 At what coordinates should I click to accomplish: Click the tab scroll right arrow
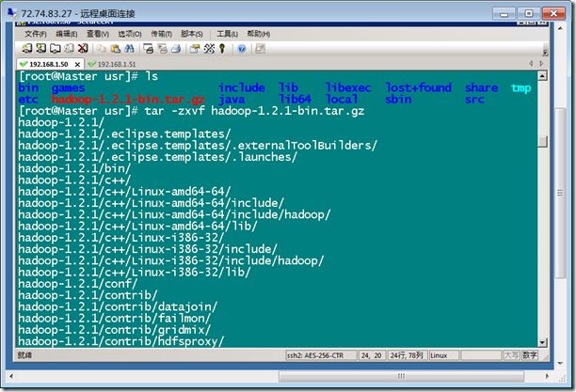(x=541, y=64)
